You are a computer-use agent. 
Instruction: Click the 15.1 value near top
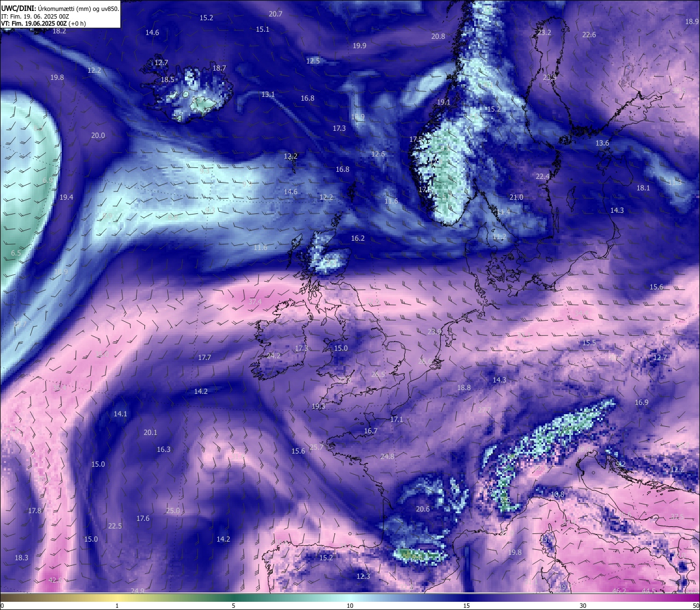pyautogui.click(x=262, y=30)
